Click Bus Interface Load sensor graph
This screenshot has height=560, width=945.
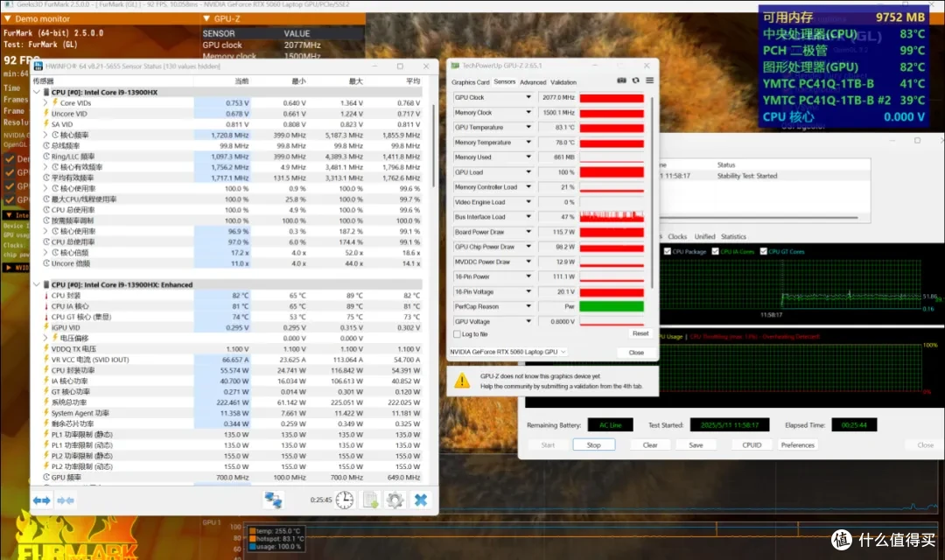click(611, 216)
